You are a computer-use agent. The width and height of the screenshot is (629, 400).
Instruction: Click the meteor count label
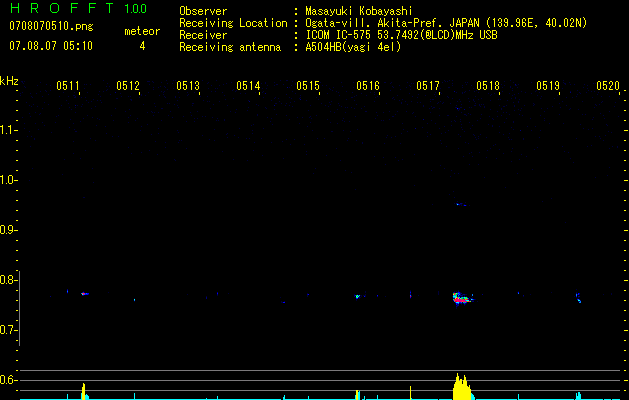tap(142, 31)
